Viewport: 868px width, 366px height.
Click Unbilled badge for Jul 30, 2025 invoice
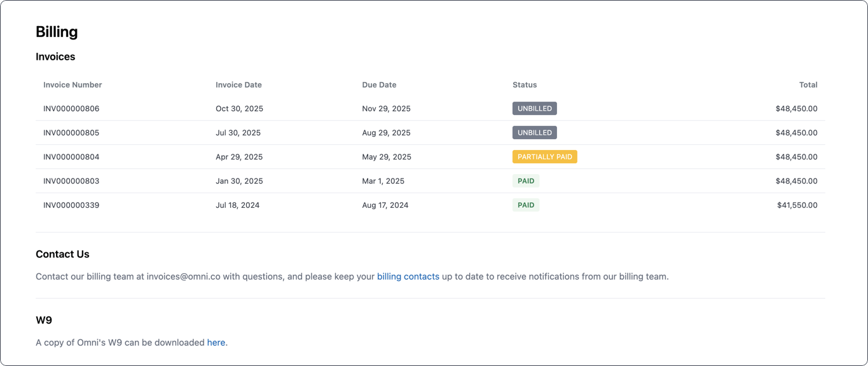534,133
